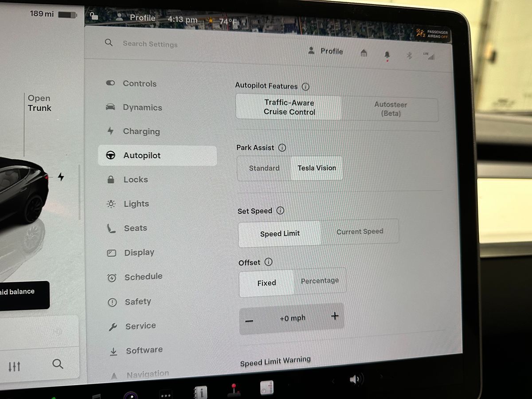Viewport: 532px width, 399px height.
Task: Decrease speed offset with minus button
Action: (x=249, y=321)
